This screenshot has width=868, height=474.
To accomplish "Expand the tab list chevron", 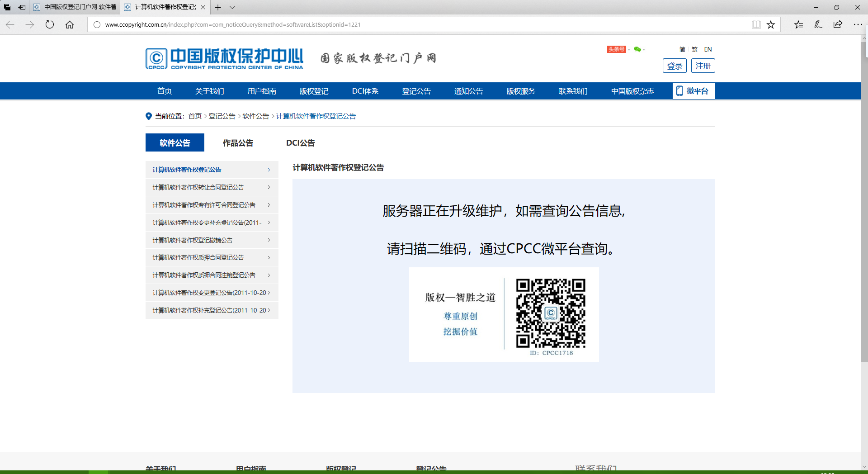I will (x=232, y=7).
